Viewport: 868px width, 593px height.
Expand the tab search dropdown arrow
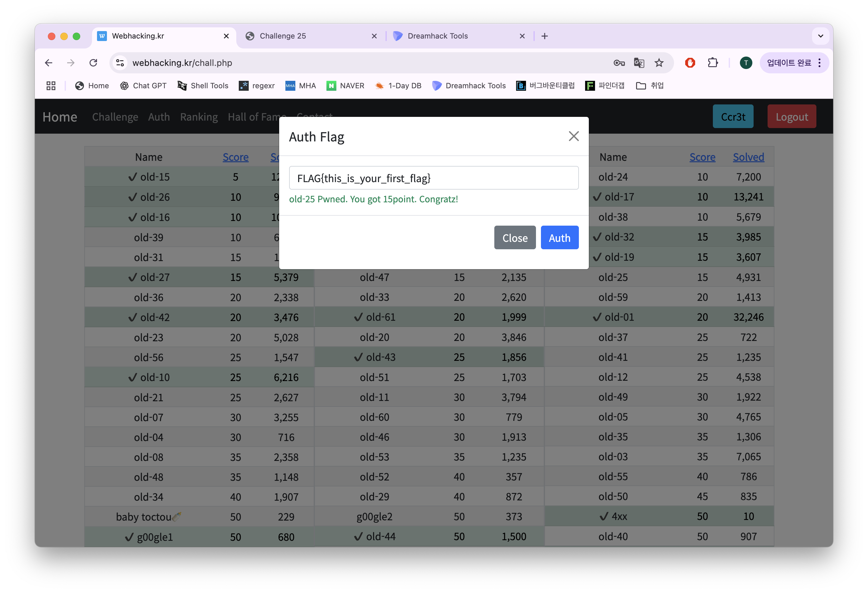(x=820, y=36)
